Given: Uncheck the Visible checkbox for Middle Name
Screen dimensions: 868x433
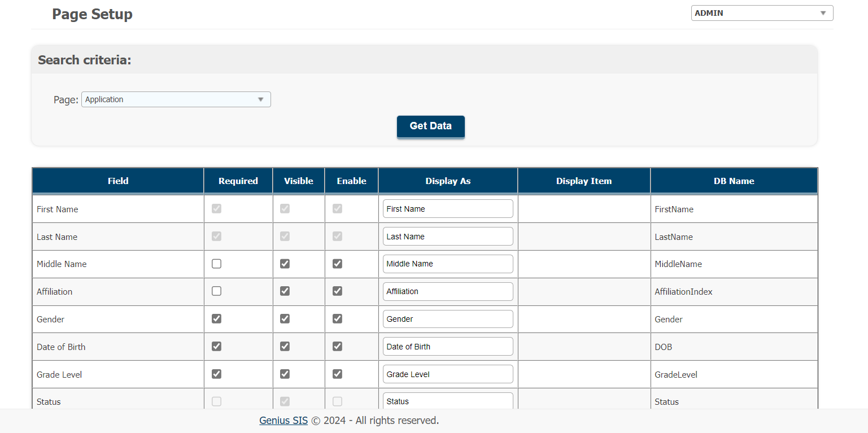Looking at the screenshot, I should (x=285, y=263).
